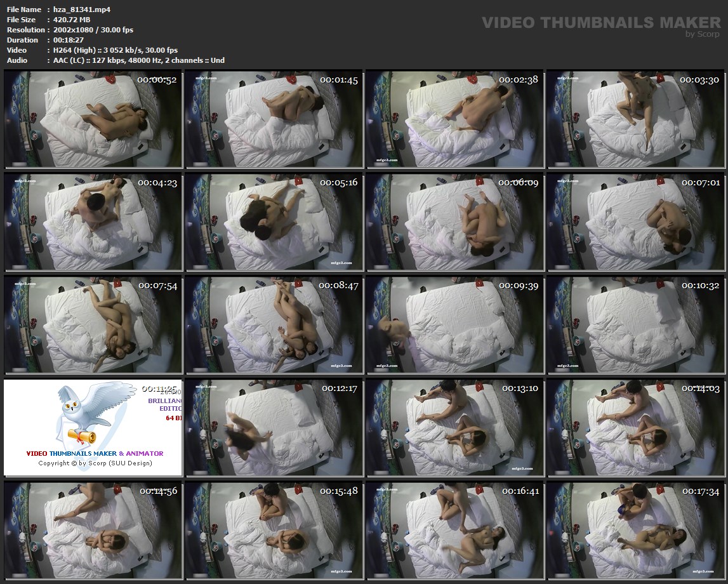Pick the frame labeled 00:10:32

point(637,324)
